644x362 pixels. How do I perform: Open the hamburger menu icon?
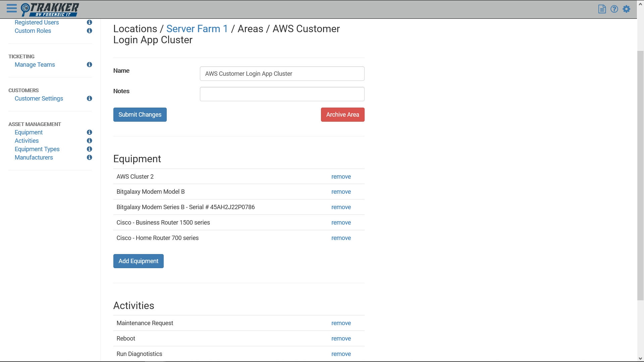pos(11,9)
